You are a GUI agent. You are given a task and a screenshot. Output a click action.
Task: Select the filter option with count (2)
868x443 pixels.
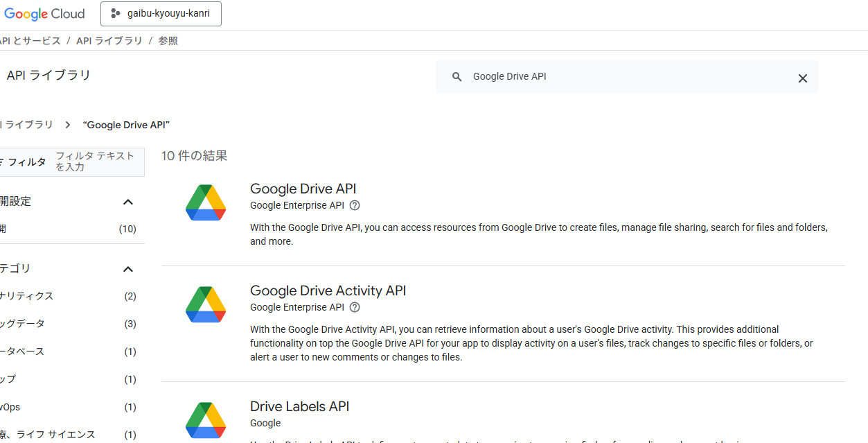69,296
